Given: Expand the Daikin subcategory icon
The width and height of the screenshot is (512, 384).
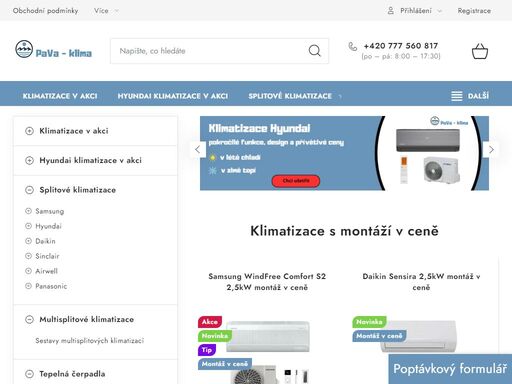Looking at the screenshot, I should click(28, 241).
